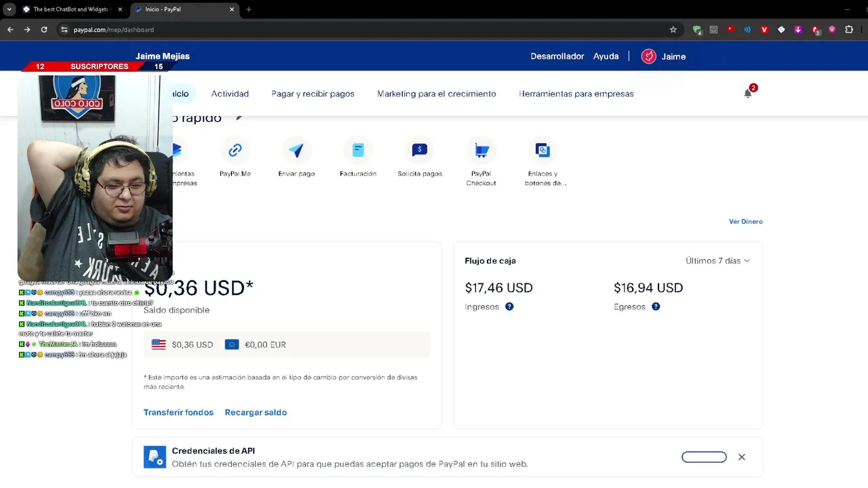Image resolution: width=868 pixels, height=488 pixels.
Task: Click Recargar saldo link
Action: coord(256,412)
